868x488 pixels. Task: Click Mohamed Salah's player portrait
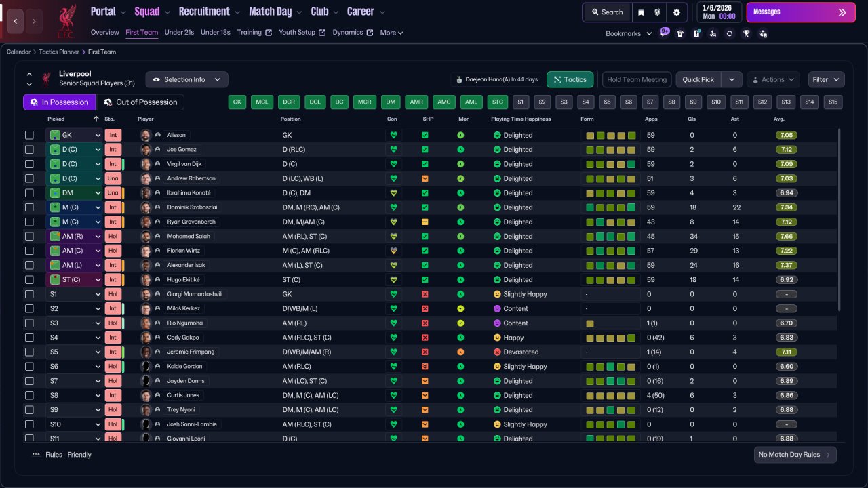coord(145,237)
